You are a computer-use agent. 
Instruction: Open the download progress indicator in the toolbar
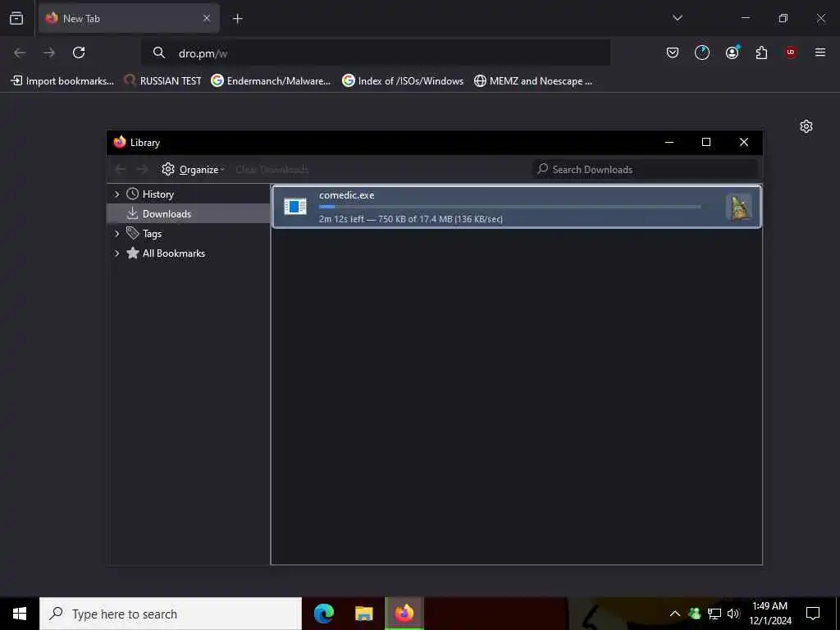tap(702, 52)
